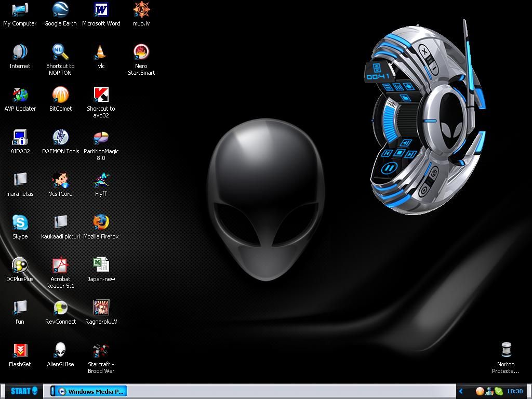Toggle the mute speaker button above playback controls

[x=406, y=143]
